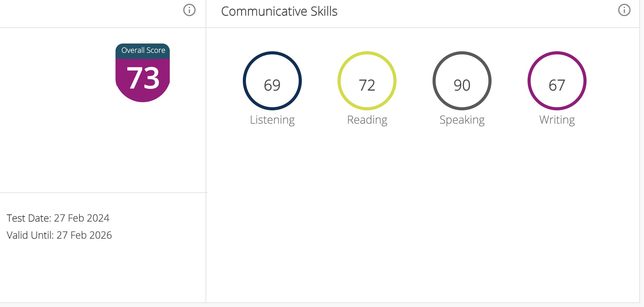Click the Speaking score circle 90

click(462, 81)
